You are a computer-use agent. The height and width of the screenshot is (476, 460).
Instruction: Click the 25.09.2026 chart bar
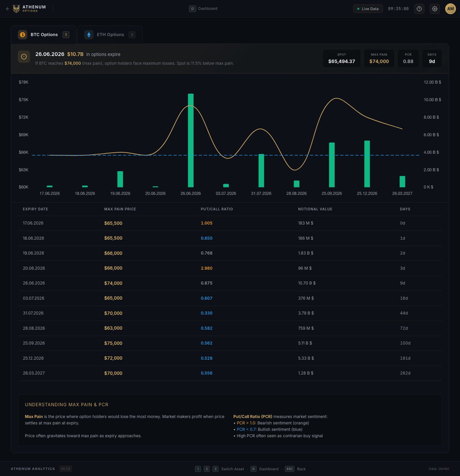click(x=332, y=165)
